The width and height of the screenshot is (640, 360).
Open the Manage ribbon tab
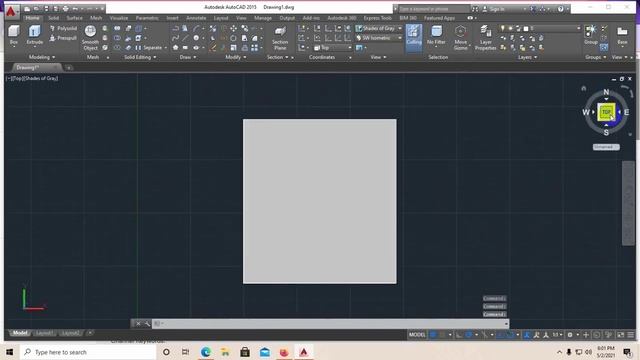263,18
